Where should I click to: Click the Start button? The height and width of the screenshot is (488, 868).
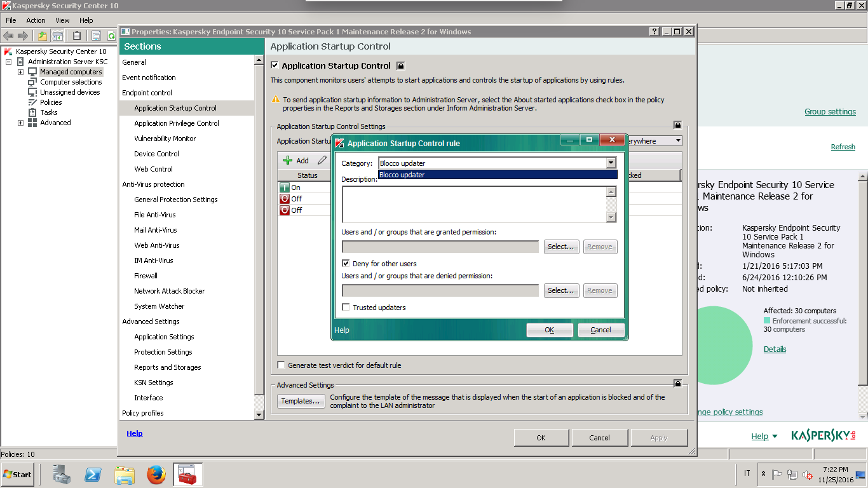pyautogui.click(x=18, y=474)
